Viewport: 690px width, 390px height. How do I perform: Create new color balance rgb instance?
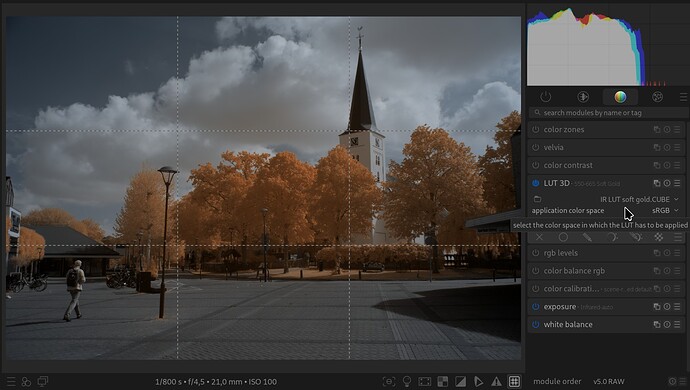[x=657, y=271]
